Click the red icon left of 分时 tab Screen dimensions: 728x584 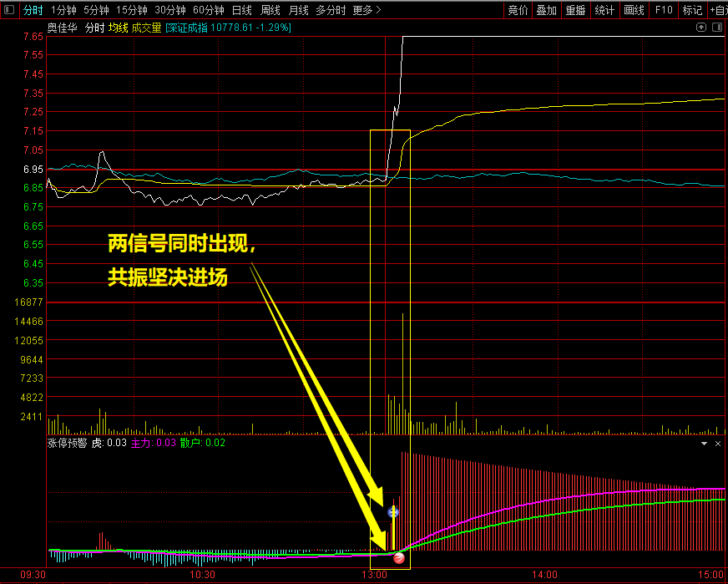tap(9, 10)
